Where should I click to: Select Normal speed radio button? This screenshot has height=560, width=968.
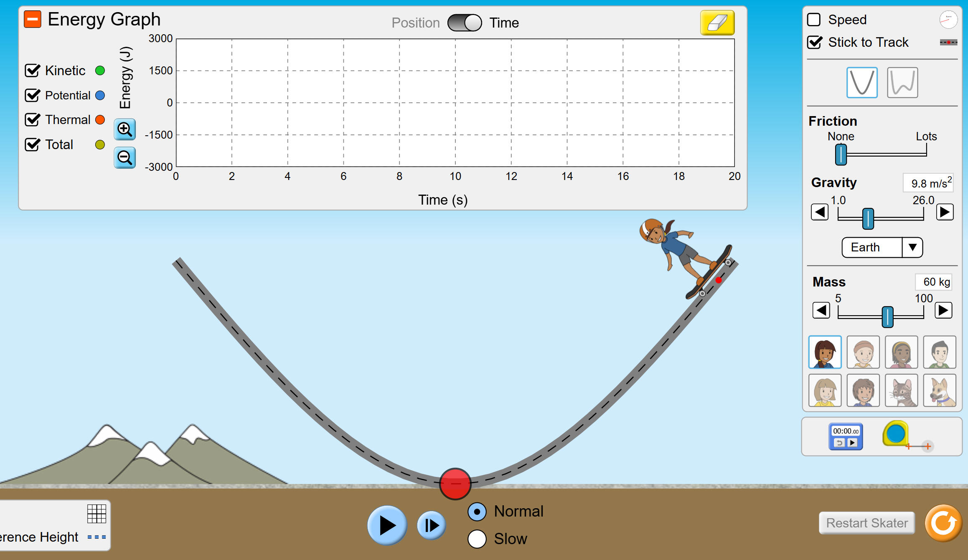pos(477,512)
